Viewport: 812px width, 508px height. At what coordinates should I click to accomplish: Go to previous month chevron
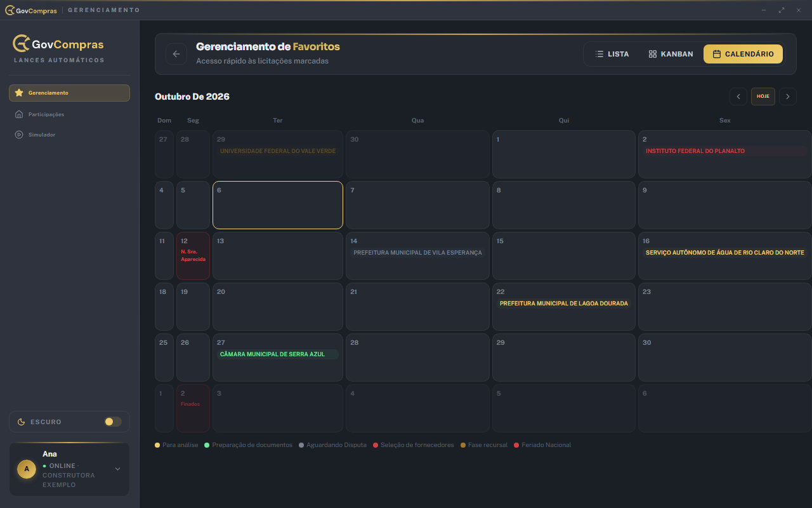tap(738, 97)
